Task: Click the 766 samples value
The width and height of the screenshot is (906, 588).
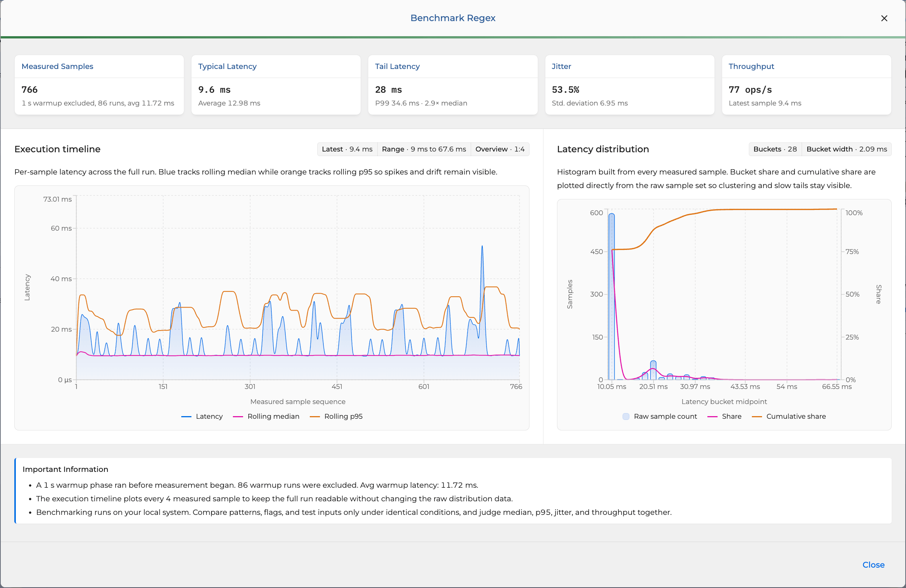Action: tap(30, 89)
